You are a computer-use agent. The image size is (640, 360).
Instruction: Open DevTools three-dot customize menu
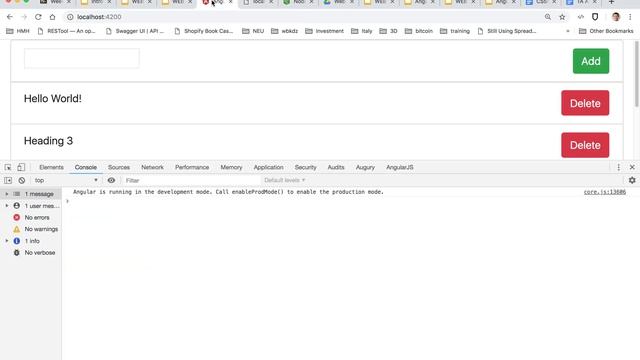tap(618, 167)
